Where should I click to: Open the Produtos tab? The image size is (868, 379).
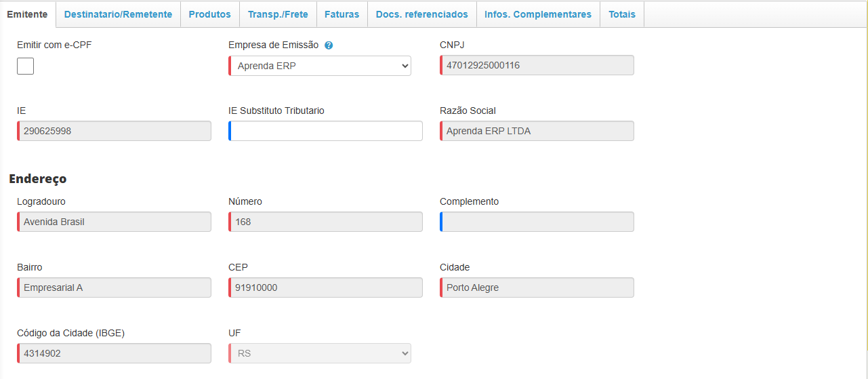tap(209, 14)
